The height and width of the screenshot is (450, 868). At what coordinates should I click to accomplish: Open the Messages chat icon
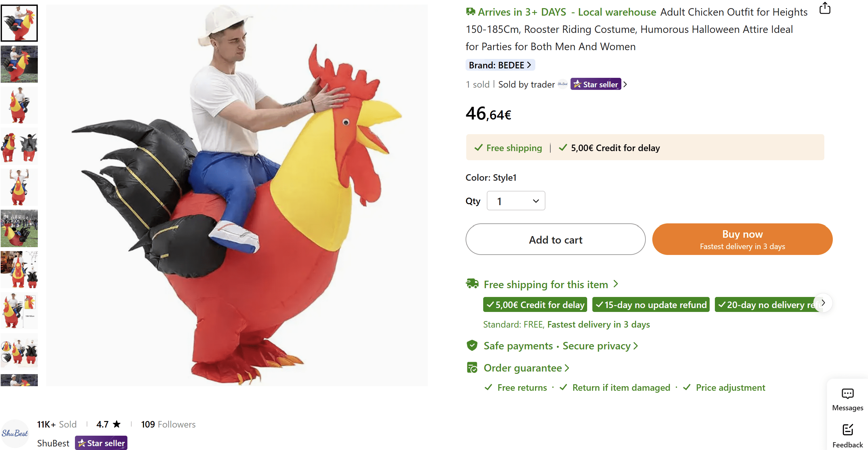(847, 394)
